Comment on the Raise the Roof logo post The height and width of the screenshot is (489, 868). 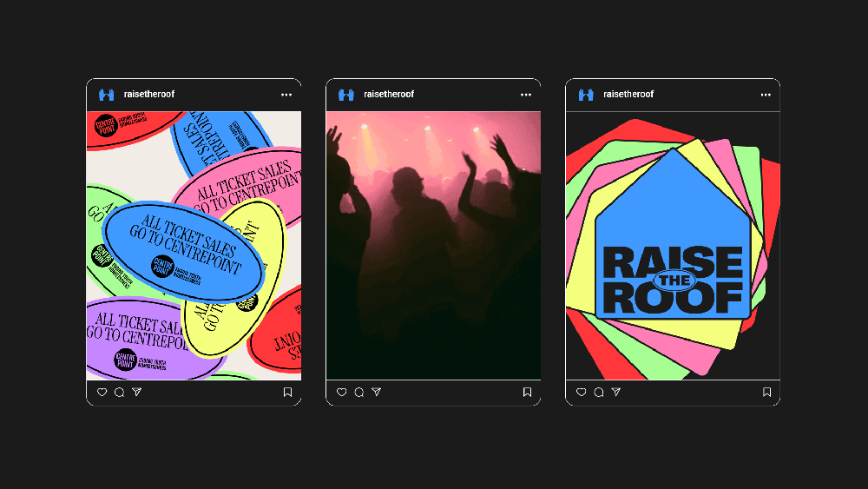(x=598, y=393)
